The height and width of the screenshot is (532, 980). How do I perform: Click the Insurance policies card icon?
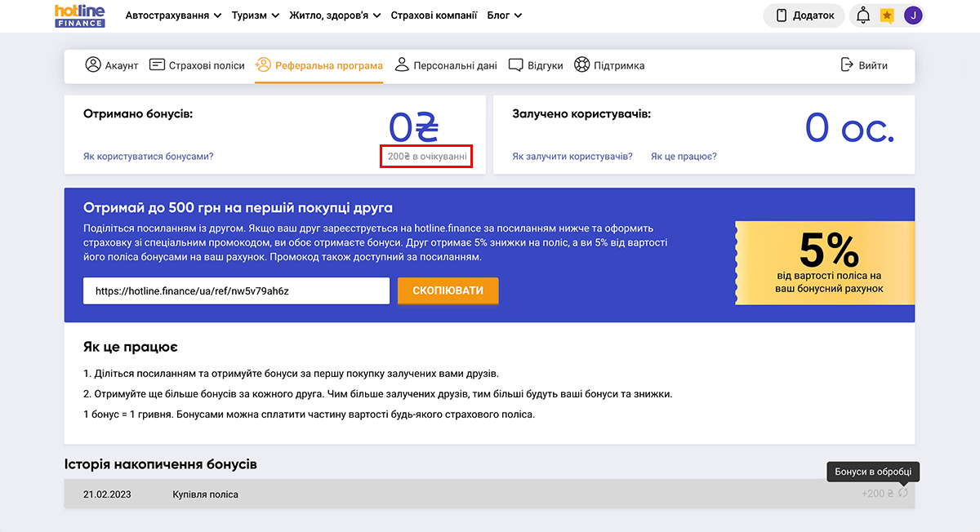157,65
